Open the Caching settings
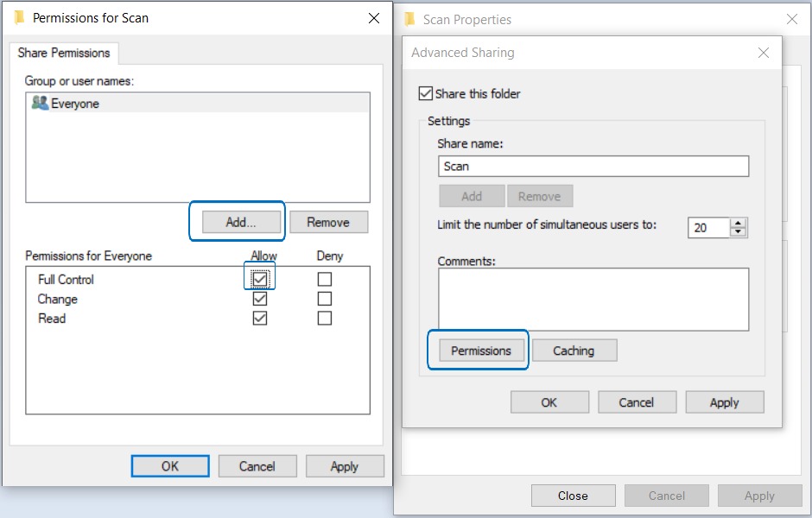This screenshot has width=812, height=518. point(574,351)
